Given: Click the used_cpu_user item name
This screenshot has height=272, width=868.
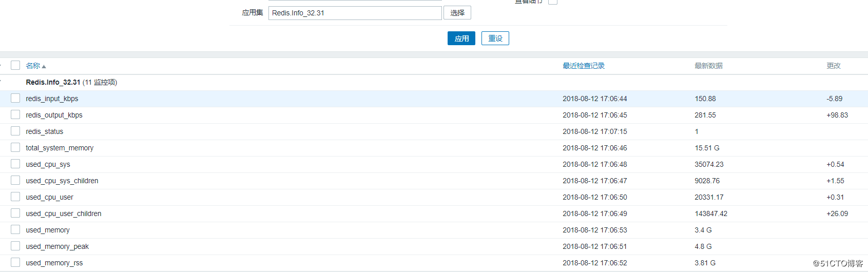Looking at the screenshot, I should pyautogui.click(x=49, y=197).
